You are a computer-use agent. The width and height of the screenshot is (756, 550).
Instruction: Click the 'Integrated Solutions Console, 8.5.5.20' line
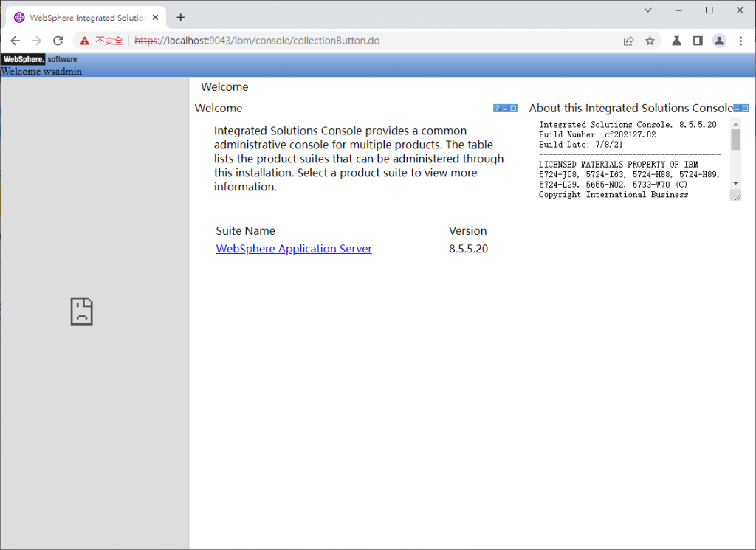(628, 124)
